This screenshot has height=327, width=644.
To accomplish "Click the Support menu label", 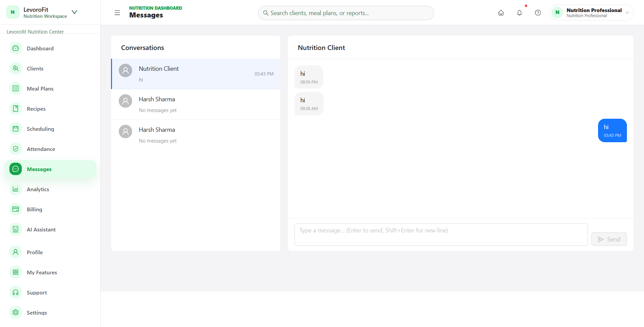I will 37,292.
